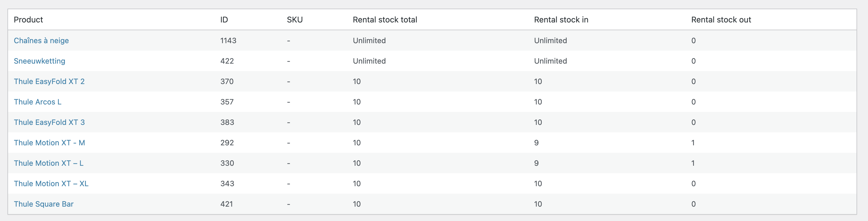This screenshot has width=868, height=221.
Task: Click stock in 10 for Thule Motion XT – XL
Action: (x=538, y=184)
